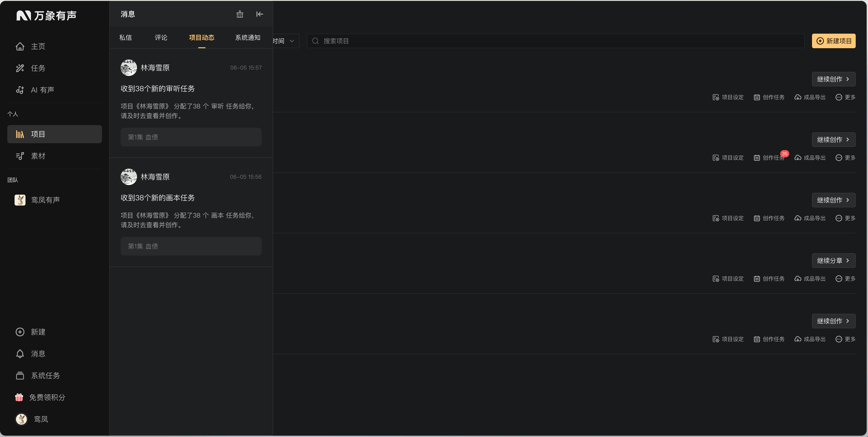868x437 pixels.
Task: Switch to the 评论 tab
Action: 161,38
